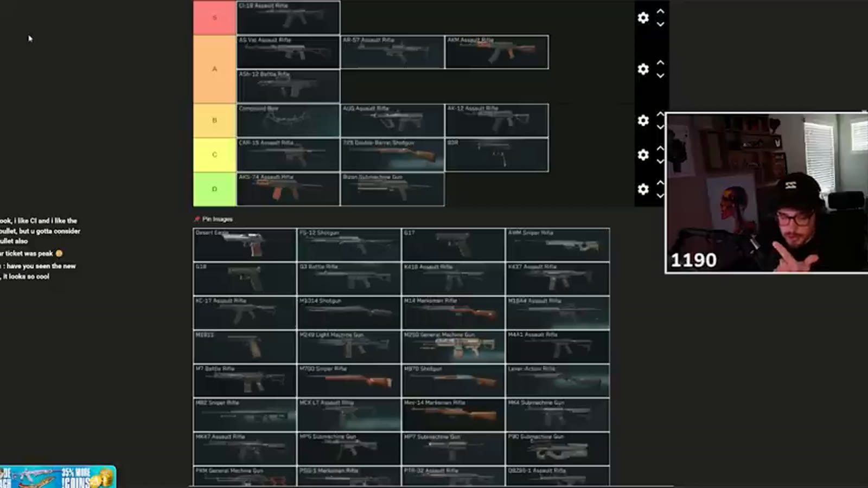
Task: Click the M1911 pistol image
Action: pyautogui.click(x=245, y=347)
